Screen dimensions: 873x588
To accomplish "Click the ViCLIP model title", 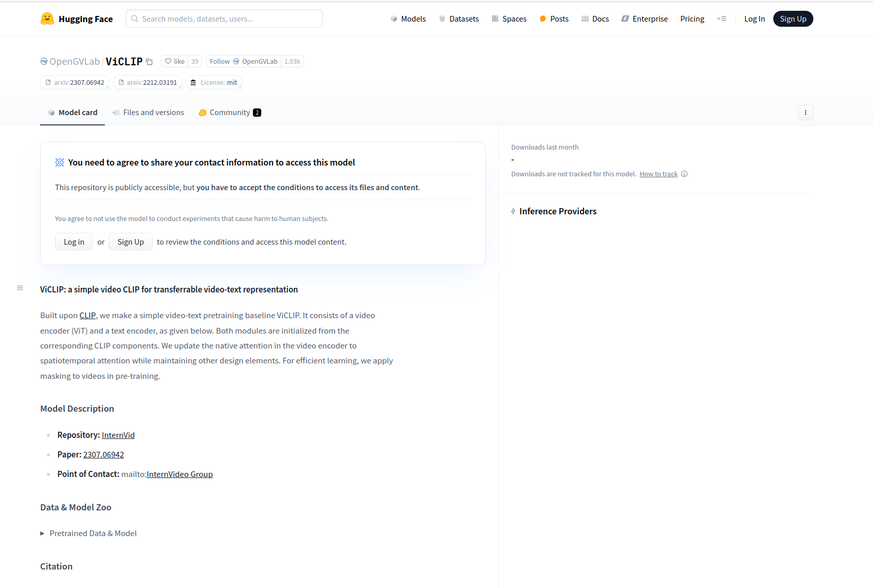I will click(x=124, y=62).
